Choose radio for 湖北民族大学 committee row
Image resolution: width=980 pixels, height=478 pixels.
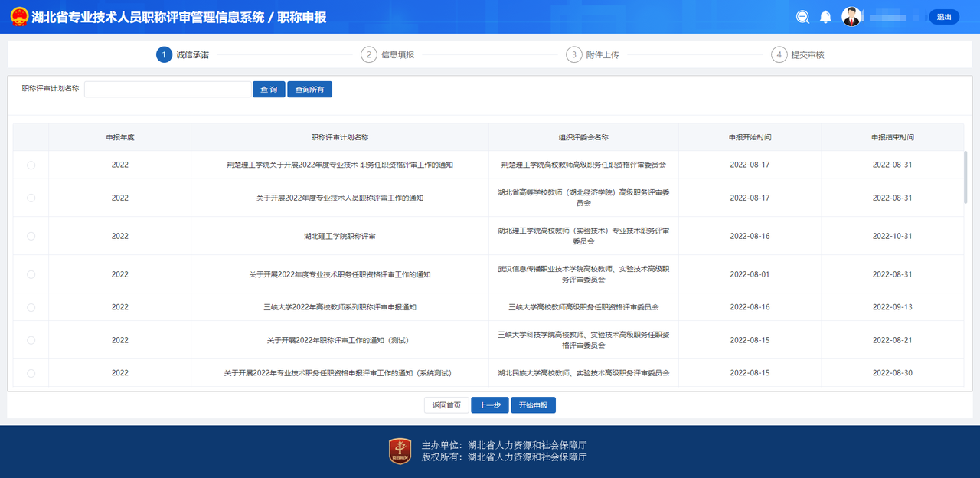(31, 373)
